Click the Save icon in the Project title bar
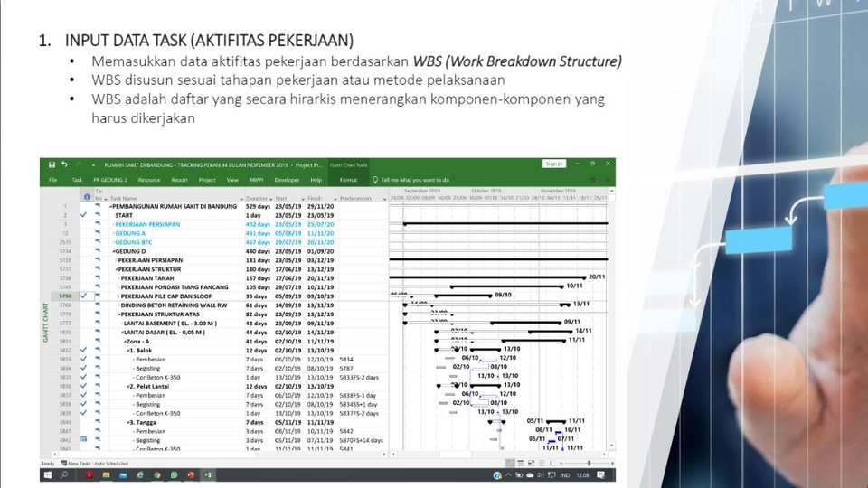The image size is (868, 488). [x=52, y=164]
